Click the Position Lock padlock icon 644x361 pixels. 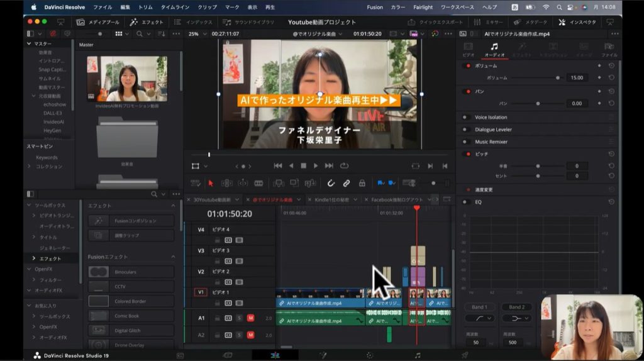pyautogui.click(x=362, y=183)
